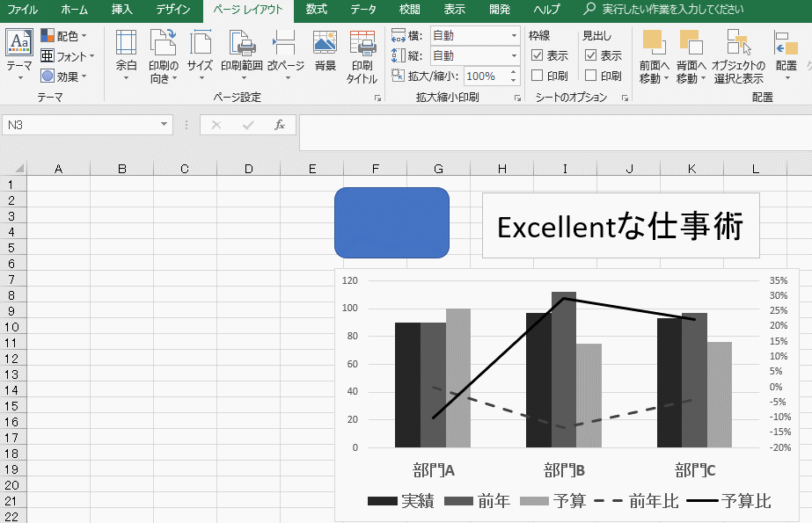The image size is (812, 523).
Task: Switch to the 数式 (Formulas) tab
Action: click(x=317, y=11)
